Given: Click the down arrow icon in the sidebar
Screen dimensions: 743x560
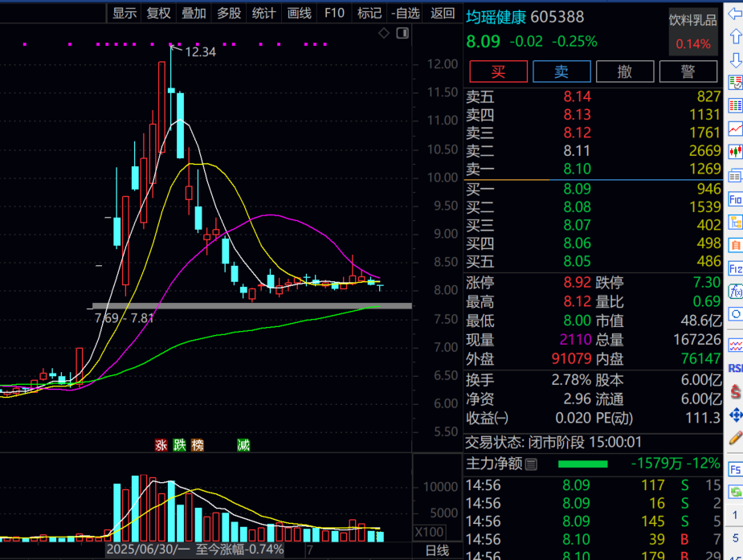Looking at the screenshot, I should click(x=736, y=60).
